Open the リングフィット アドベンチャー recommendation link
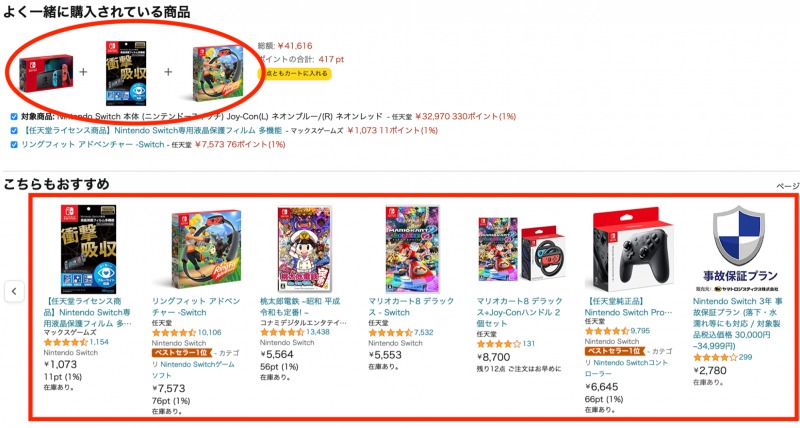 point(196,307)
